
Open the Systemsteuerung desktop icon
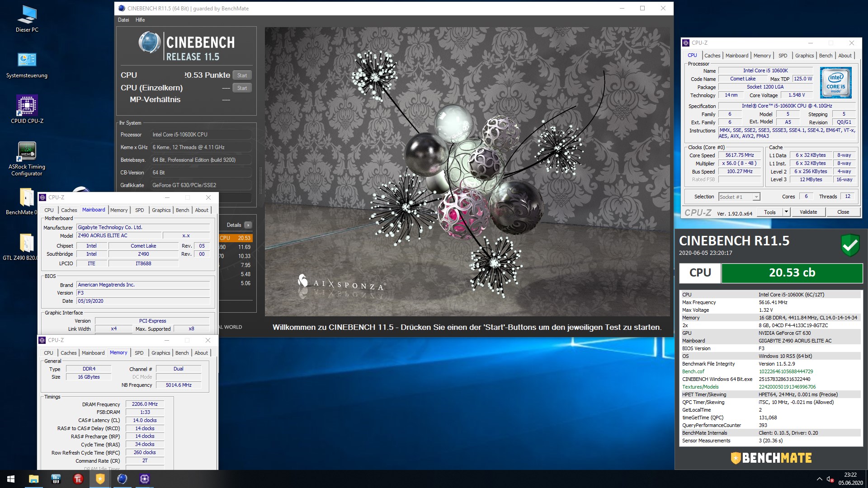pos(27,65)
